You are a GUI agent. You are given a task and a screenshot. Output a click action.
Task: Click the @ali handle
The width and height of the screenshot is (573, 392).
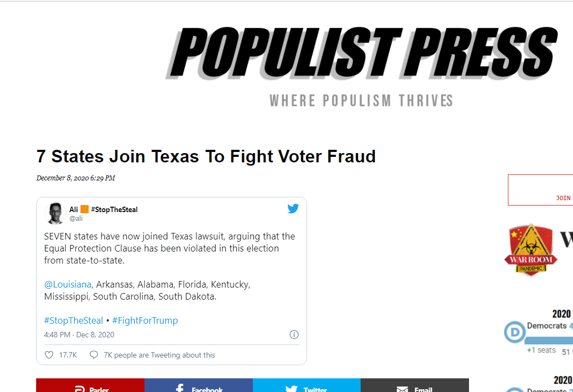[76, 218]
